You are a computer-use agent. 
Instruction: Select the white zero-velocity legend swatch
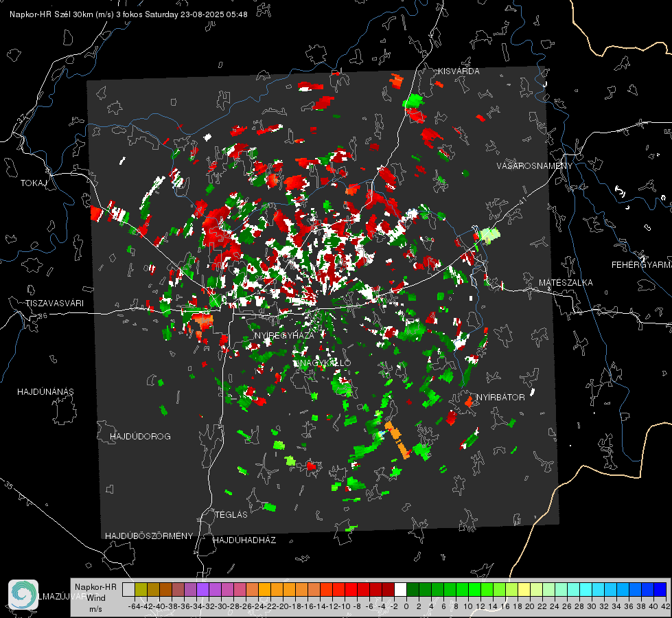400,589
